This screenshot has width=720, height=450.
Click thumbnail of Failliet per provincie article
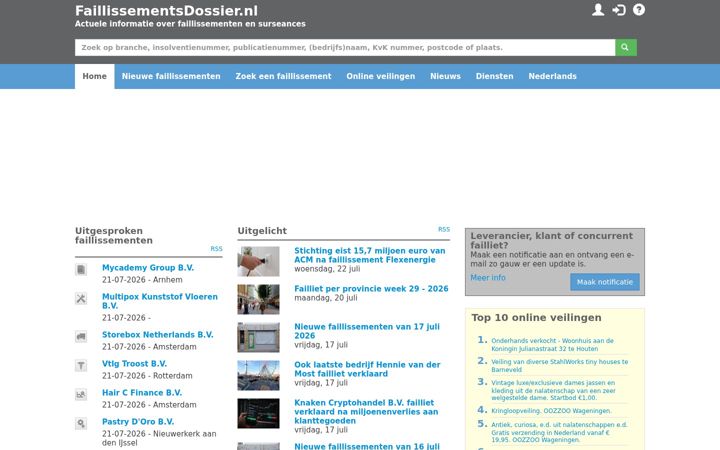(259, 299)
